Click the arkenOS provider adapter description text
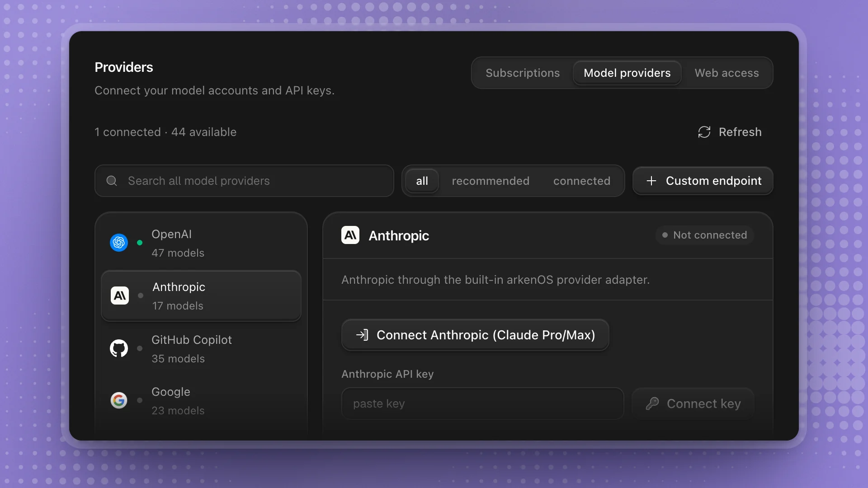The width and height of the screenshot is (868, 488). pyautogui.click(x=495, y=280)
